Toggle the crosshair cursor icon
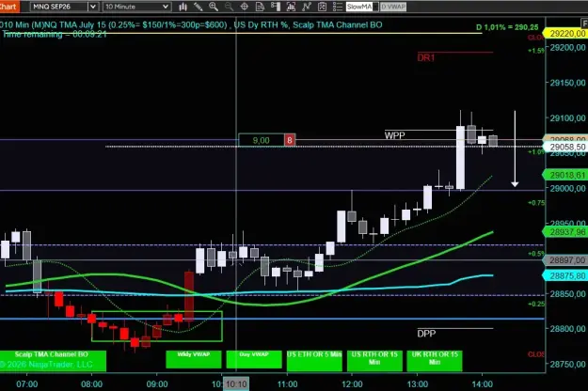The image size is (588, 391). [x=244, y=7]
